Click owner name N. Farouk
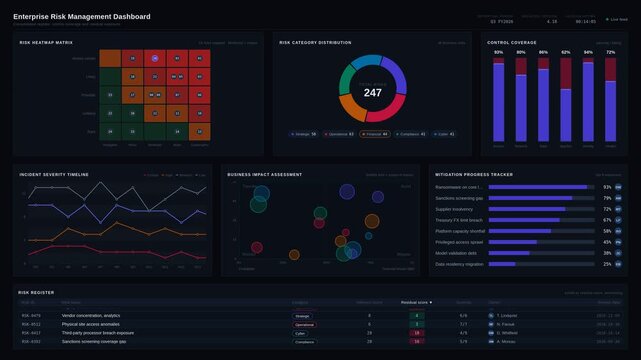This screenshot has height=360, width=641. pos(505,324)
